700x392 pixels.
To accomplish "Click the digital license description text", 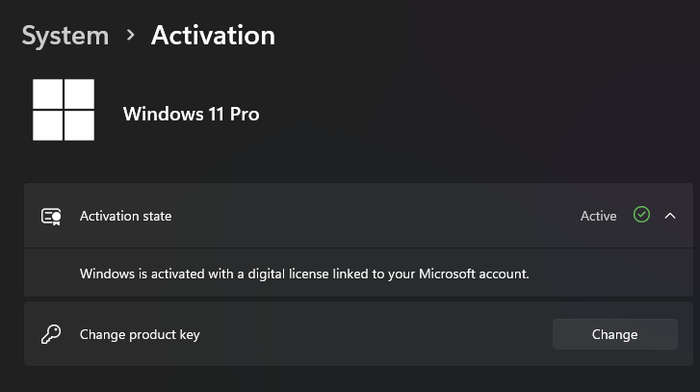I will pos(304,274).
